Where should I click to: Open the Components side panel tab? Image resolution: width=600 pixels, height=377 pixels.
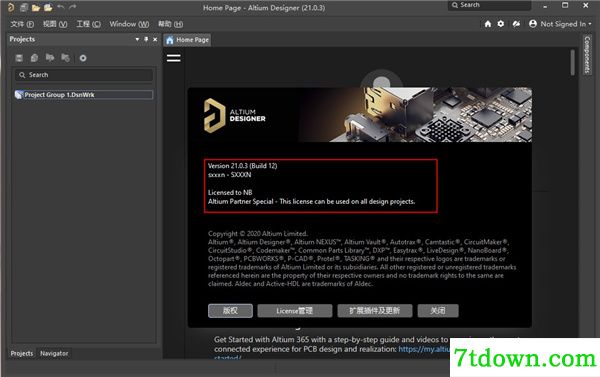(x=587, y=55)
